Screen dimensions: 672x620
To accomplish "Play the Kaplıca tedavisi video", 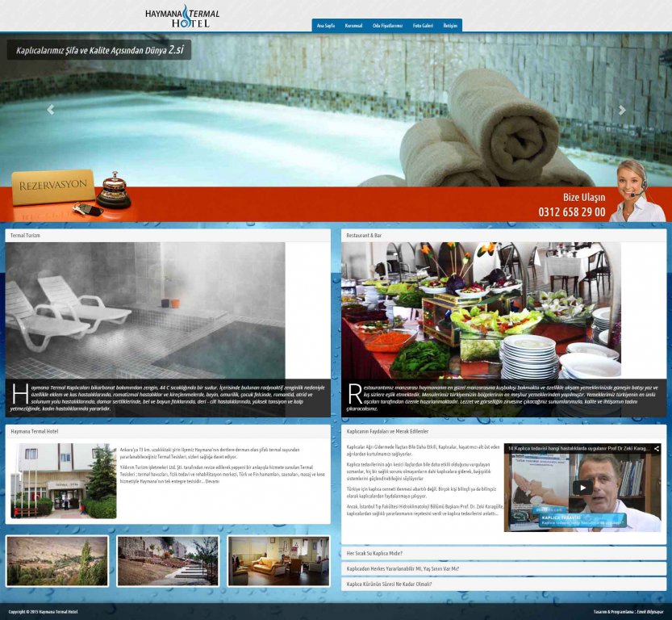I will pyautogui.click(x=582, y=487).
